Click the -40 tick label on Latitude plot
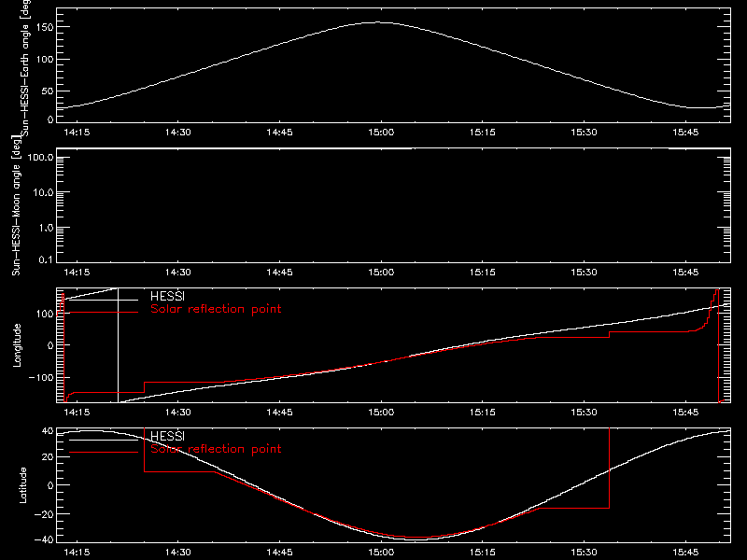This screenshot has width=747, height=560. (x=44, y=539)
